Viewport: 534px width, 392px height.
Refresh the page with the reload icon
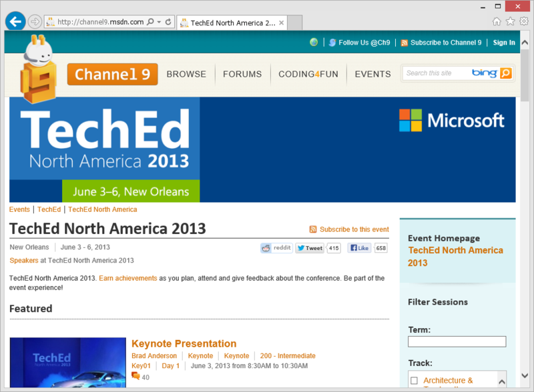[168, 22]
